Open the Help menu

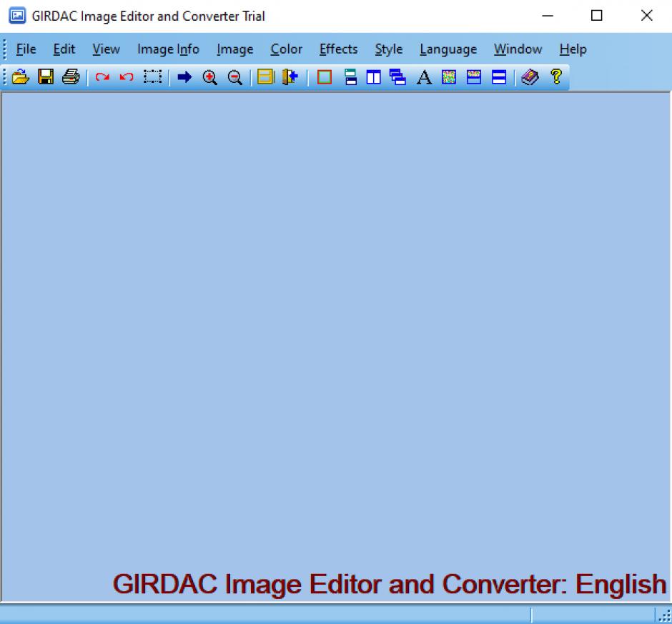point(573,49)
